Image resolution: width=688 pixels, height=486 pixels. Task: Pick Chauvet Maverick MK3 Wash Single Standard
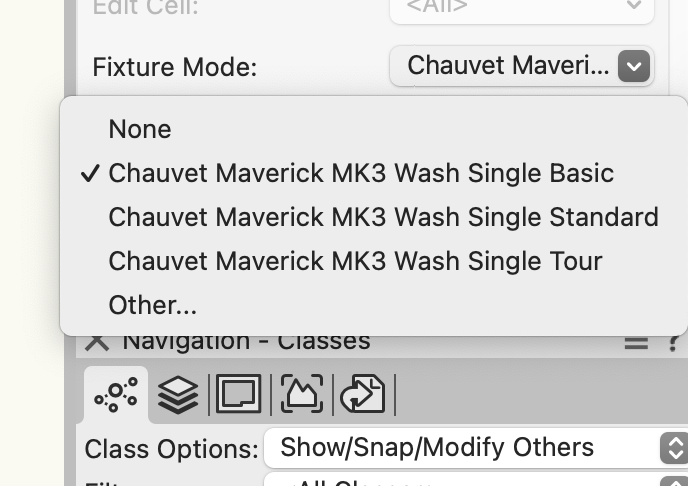383,217
